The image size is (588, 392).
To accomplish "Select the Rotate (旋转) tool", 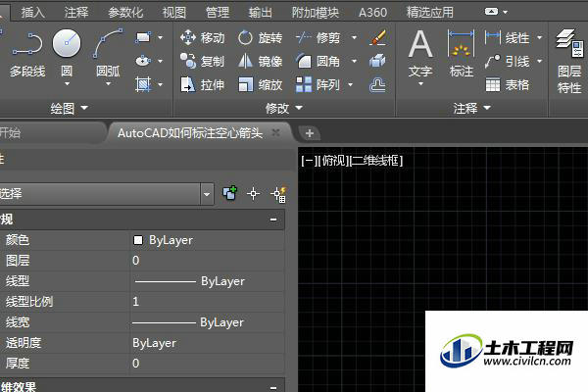I will coord(261,37).
